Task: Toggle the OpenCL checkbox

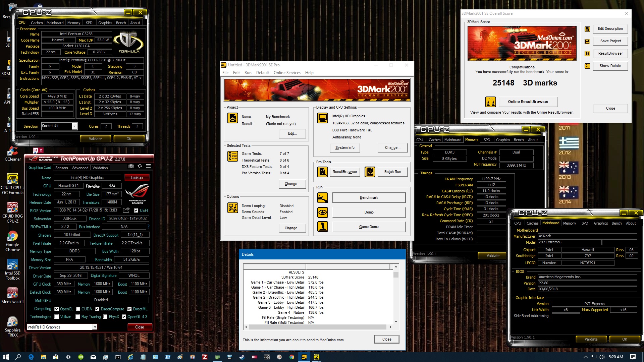Action: point(57,309)
